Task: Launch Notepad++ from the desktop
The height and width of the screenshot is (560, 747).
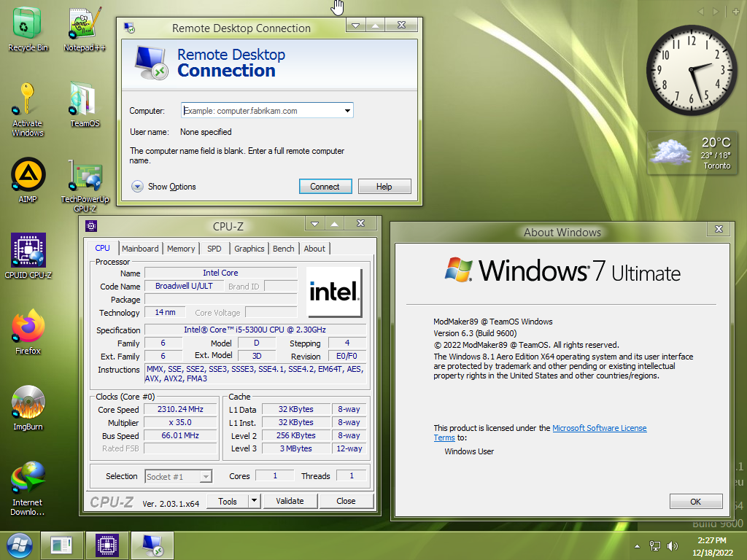Action: coord(85,26)
